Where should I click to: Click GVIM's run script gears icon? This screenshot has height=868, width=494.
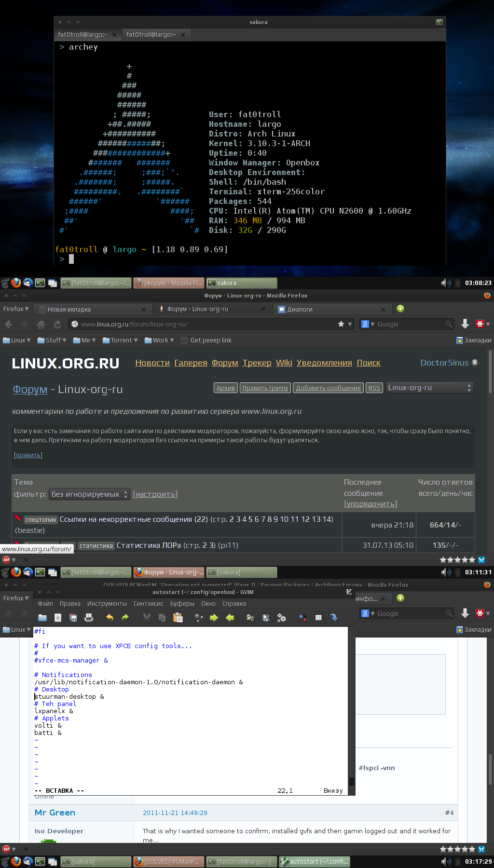click(x=281, y=617)
